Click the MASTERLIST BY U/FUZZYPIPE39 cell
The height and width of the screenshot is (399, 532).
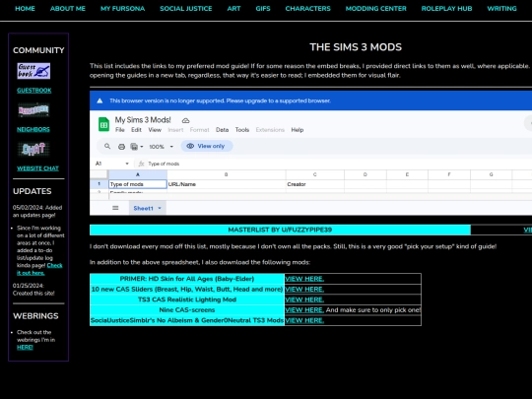[280, 230]
